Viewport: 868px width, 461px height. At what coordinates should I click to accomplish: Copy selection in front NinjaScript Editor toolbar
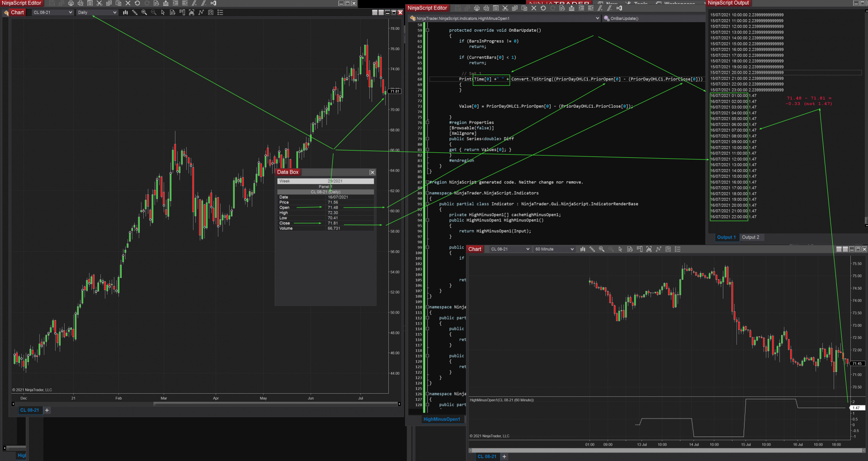click(515, 8)
